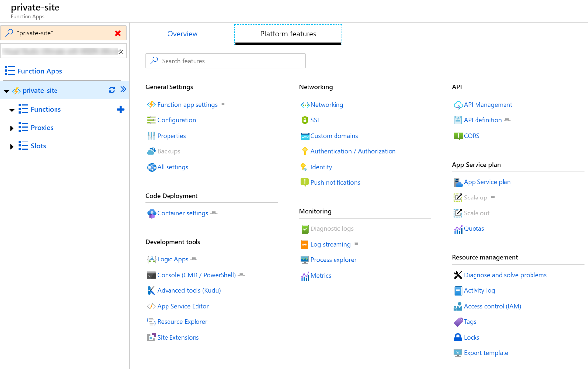Image resolution: width=588 pixels, height=369 pixels.
Task: Click the Advanced tools Kudu icon
Action: point(151,290)
